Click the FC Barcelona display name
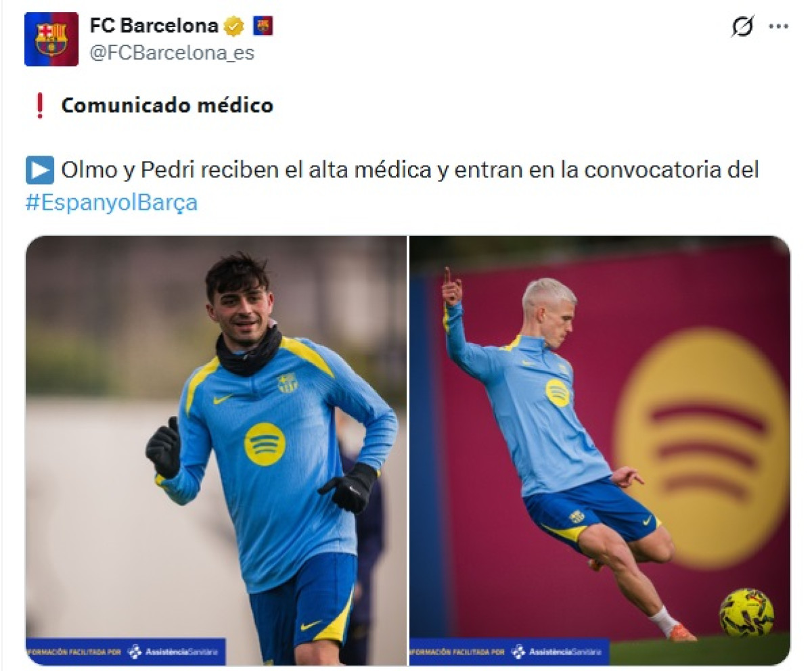This screenshot has width=812, height=671. (x=154, y=26)
